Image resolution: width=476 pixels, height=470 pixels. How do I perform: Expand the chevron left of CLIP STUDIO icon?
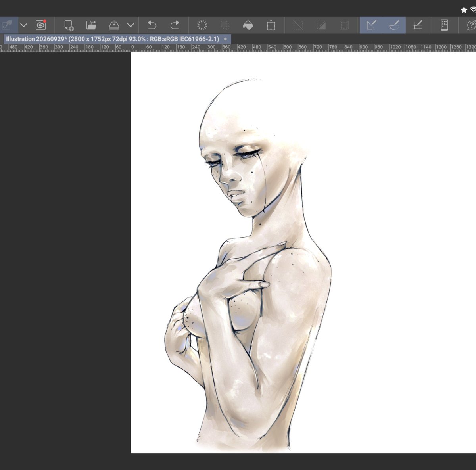[x=24, y=25]
